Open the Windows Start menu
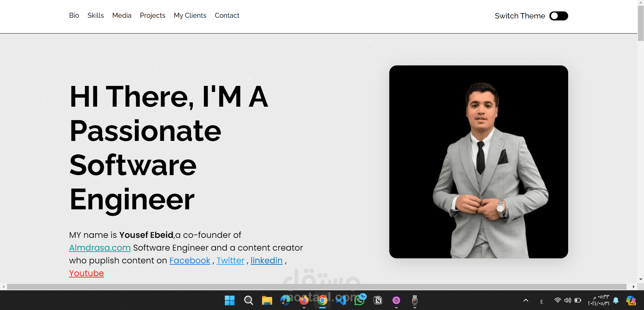Image resolution: width=644 pixels, height=310 pixels. [x=230, y=300]
